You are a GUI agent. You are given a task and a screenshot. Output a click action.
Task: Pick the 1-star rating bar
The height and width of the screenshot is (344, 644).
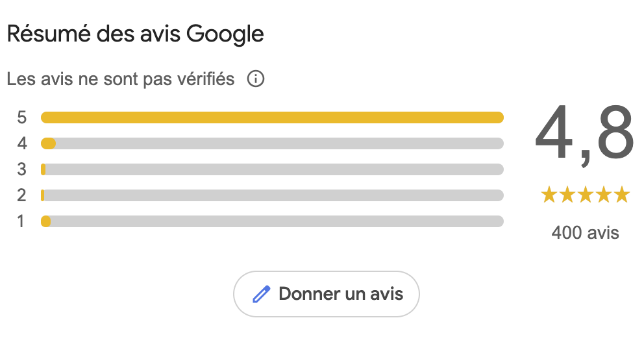tap(272, 221)
